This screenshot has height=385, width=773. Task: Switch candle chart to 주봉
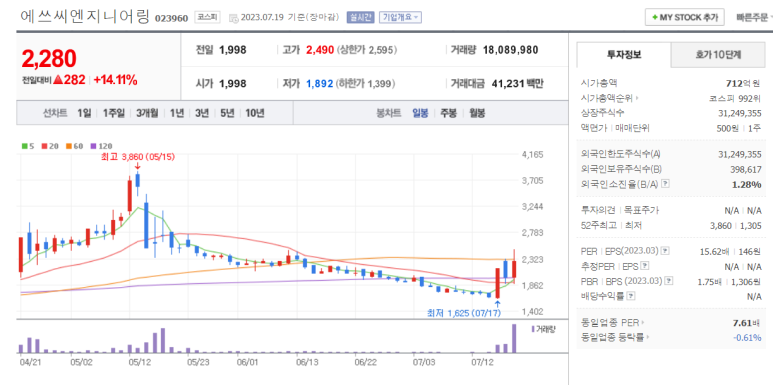(449, 113)
